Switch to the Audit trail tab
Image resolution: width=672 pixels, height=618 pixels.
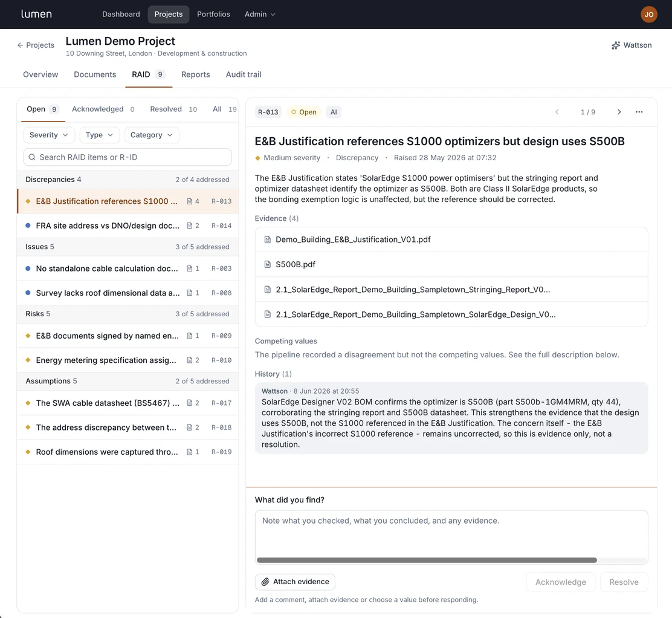click(244, 74)
